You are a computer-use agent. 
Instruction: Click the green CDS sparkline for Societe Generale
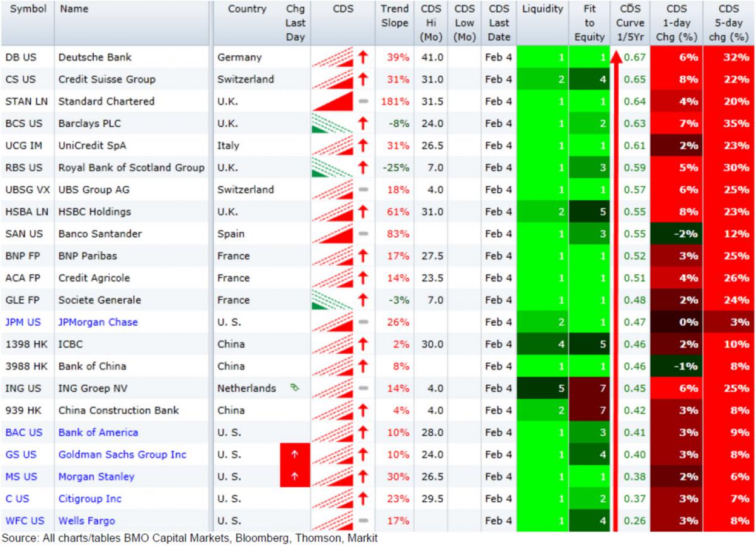331,300
